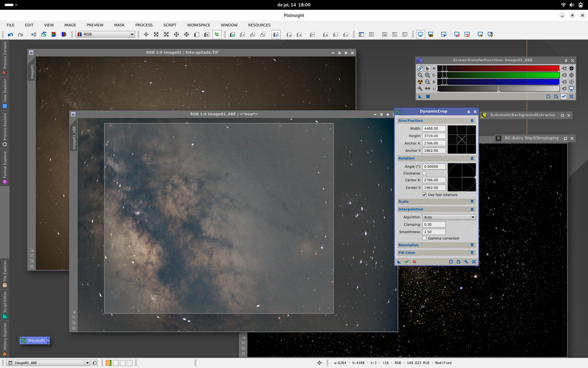Viewport: 588px width, 368px height.
Task: Toggle STF pointer readout mode icon
Action: (427, 68)
